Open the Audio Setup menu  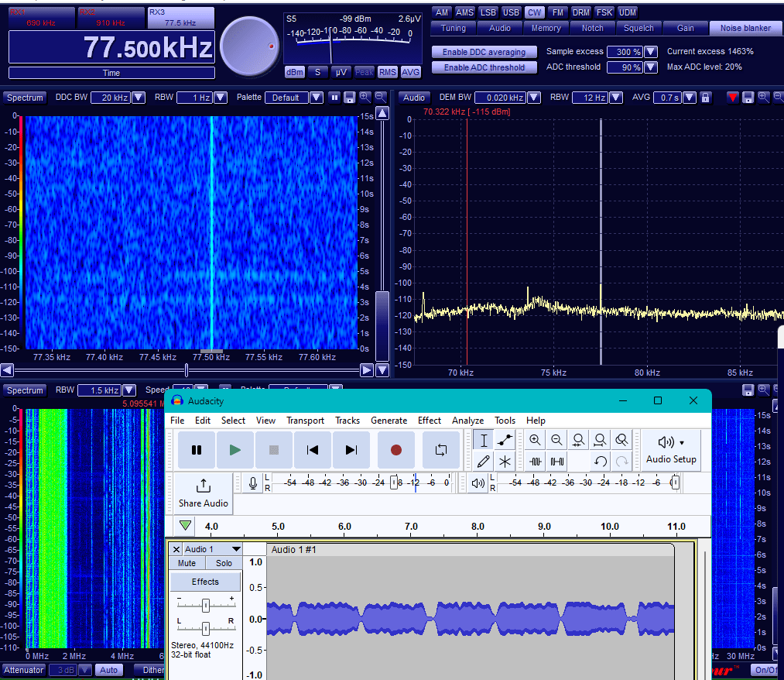coord(671,450)
